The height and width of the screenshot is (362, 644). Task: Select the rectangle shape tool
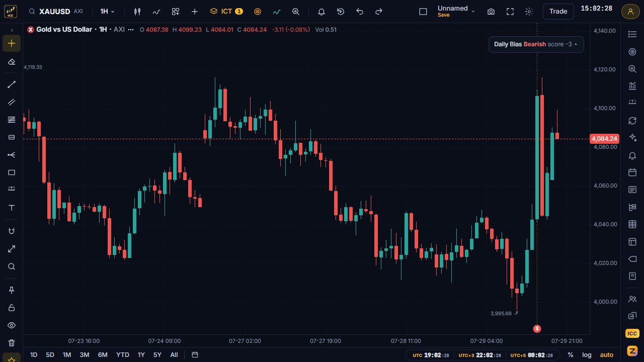click(12, 172)
